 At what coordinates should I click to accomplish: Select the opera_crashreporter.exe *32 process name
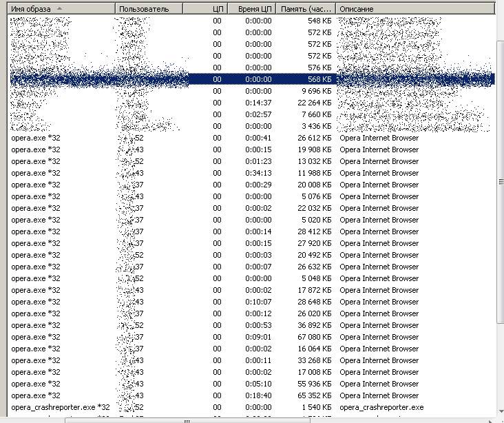coord(61,407)
